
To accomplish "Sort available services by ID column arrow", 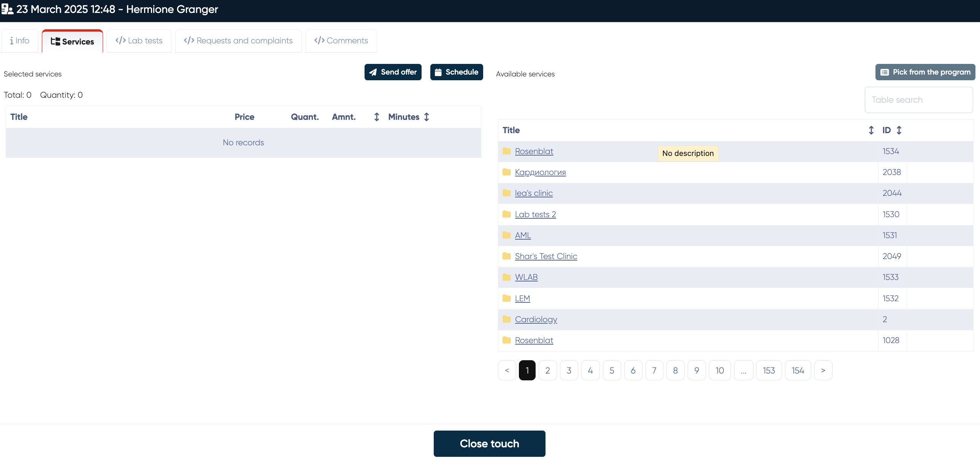I will pos(899,130).
